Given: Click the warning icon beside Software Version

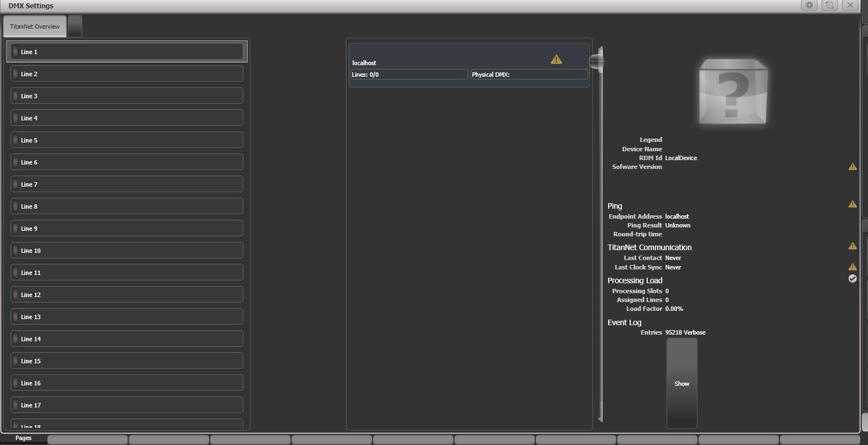Looking at the screenshot, I should pyautogui.click(x=853, y=166).
